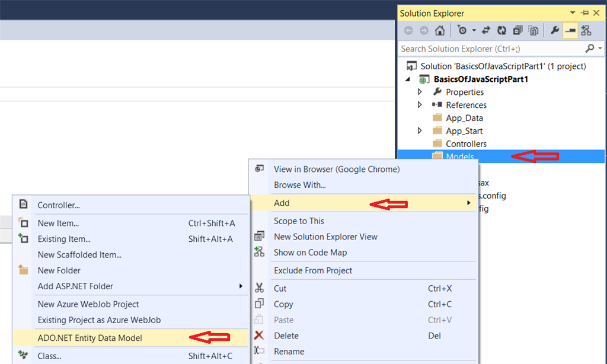Open Pending Changes Filter dropdown arrow
607x364 pixels.
coord(474,30)
